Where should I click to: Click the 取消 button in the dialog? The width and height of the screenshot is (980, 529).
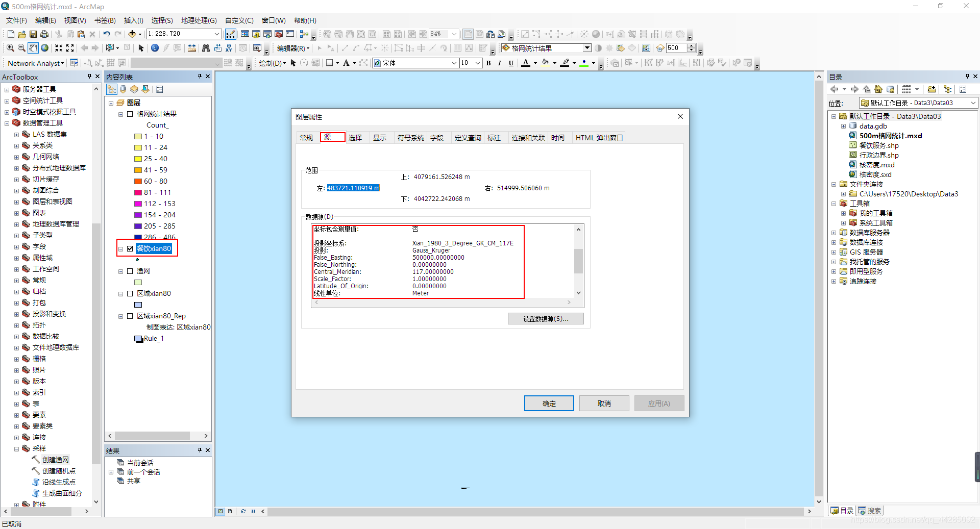(x=604, y=404)
